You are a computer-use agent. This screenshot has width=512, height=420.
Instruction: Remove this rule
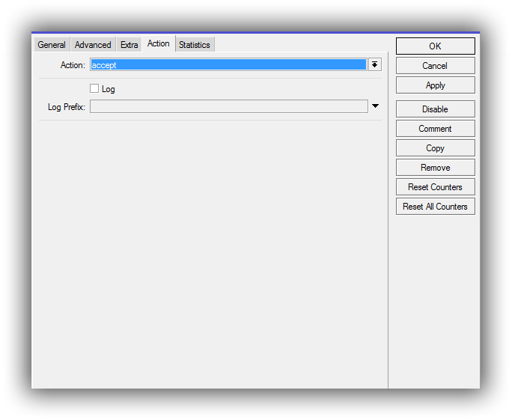[x=435, y=168]
